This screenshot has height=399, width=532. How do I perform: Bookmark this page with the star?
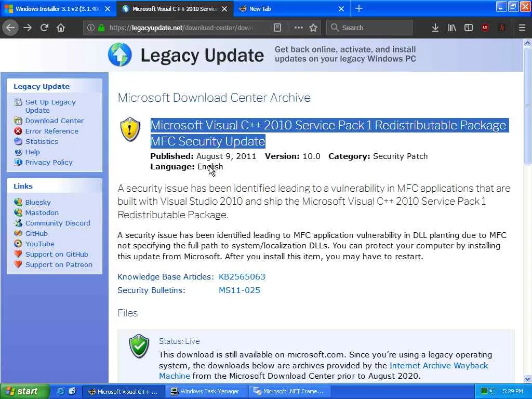313,28
